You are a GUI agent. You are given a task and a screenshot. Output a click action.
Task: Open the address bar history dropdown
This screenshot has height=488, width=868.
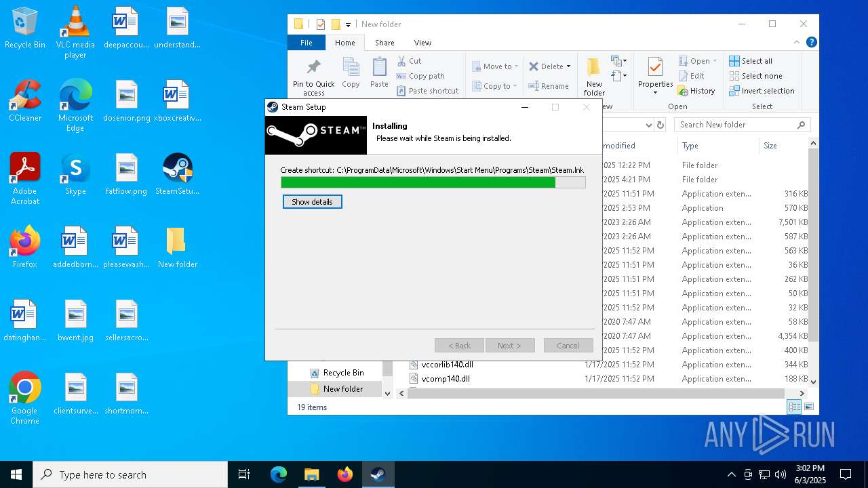click(x=648, y=125)
